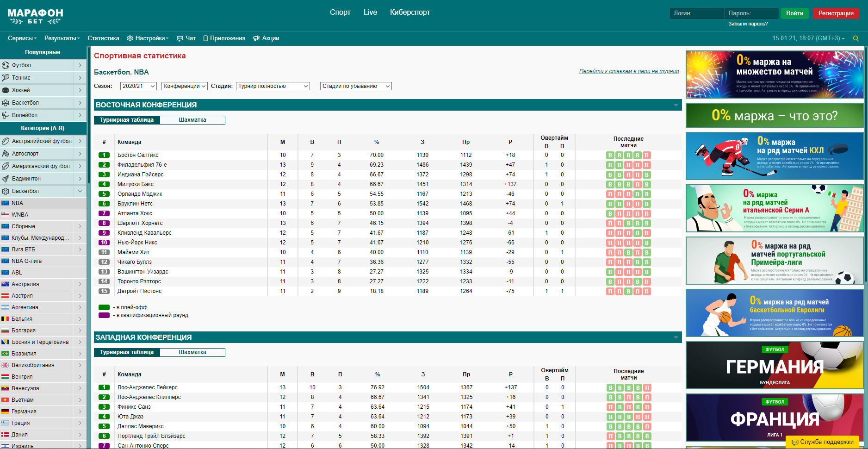The image size is (868, 449).
Task: Click the search magnifier icon
Action: 856,38
